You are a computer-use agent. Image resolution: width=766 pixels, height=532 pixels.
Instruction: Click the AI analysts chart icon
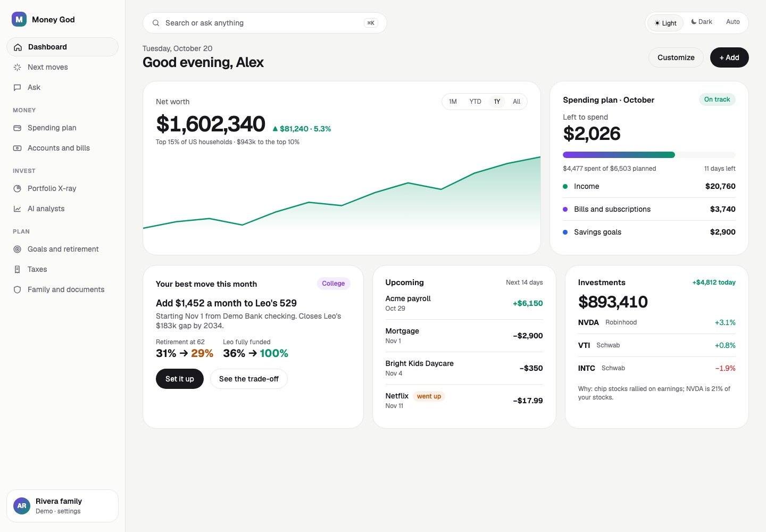point(17,209)
